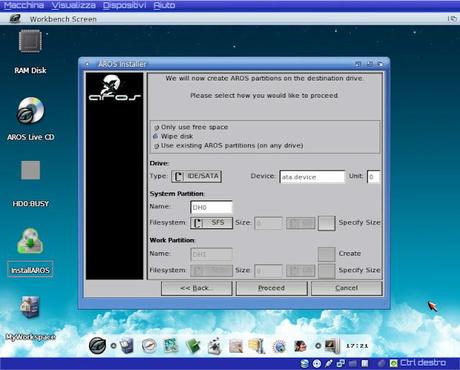Toggle System Partition Specify Size checkbox
The image size is (460, 370).
(326, 223)
